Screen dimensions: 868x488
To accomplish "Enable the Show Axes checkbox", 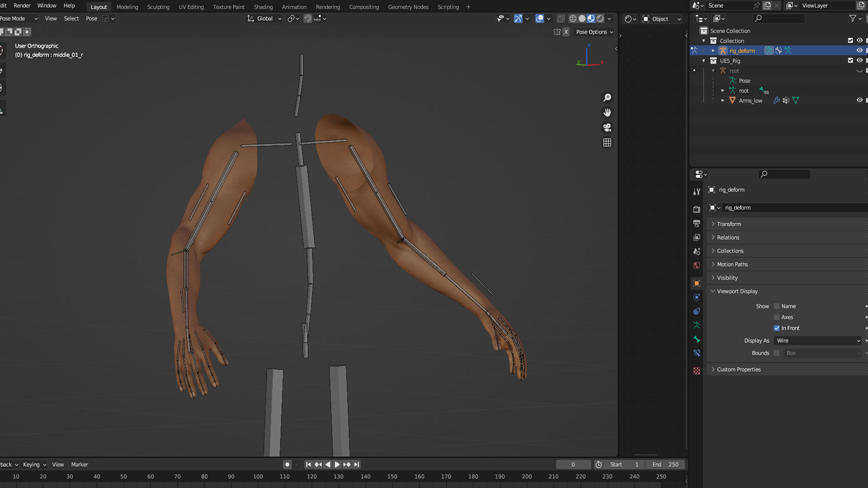I will pyautogui.click(x=777, y=317).
